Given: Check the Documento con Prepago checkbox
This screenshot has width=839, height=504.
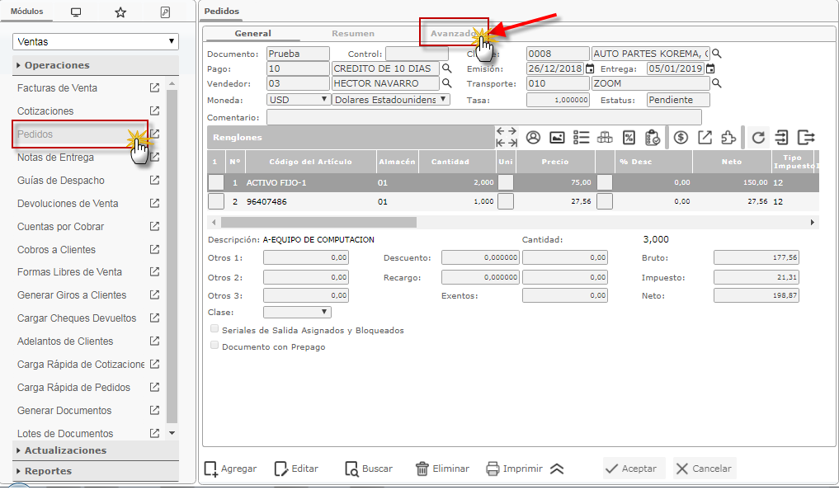Looking at the screenshot, I should (214, 346).
